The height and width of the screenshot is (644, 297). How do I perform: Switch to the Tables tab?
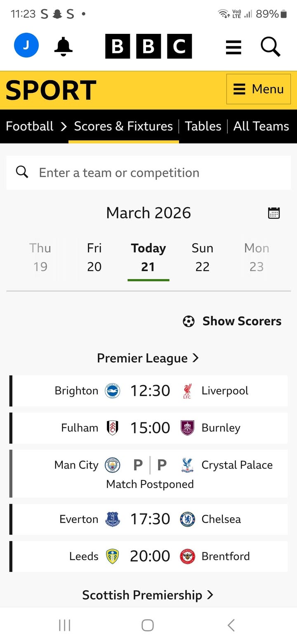tap(203, 126)
